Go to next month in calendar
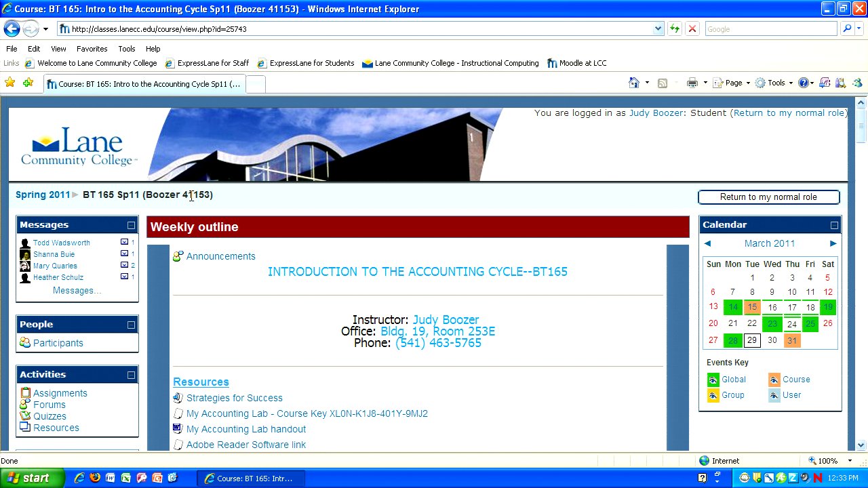This screenshot has width=868, height=488. (833, 243)
